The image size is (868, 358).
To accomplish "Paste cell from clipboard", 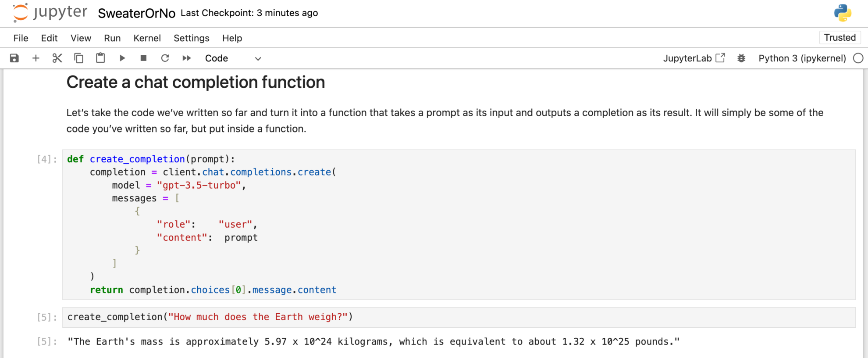I will [x=100, y=58].
